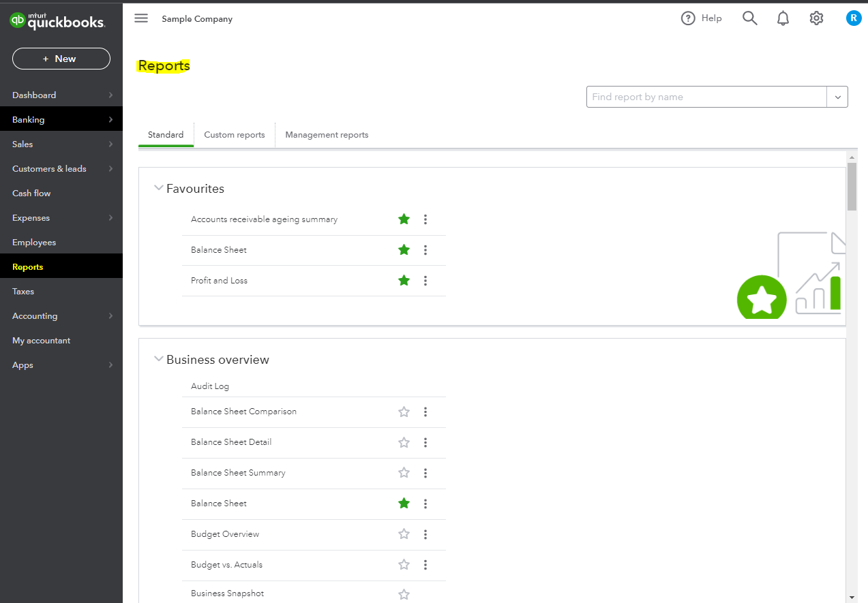Open more options for Profit and Loss
The height and width of the screenshot is (603, 868).
(425, 281)
